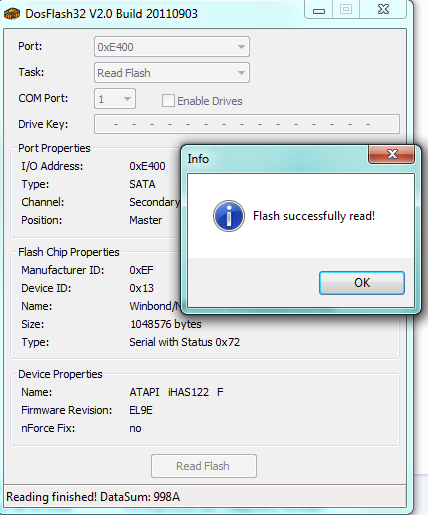Click OK to dismiss the Info dialog
The image size is (428, 515).
362,283
